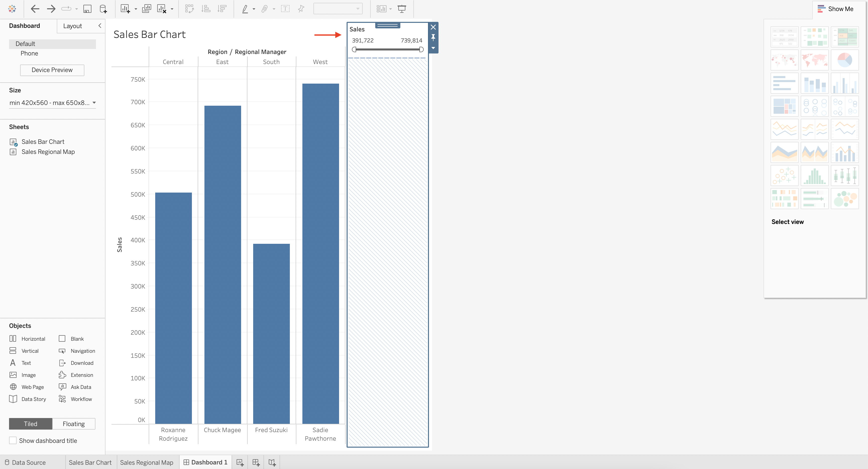Click the Device Preview button
Image resolution: width=868 pixels, height=469 pixels.
point(52,70)
